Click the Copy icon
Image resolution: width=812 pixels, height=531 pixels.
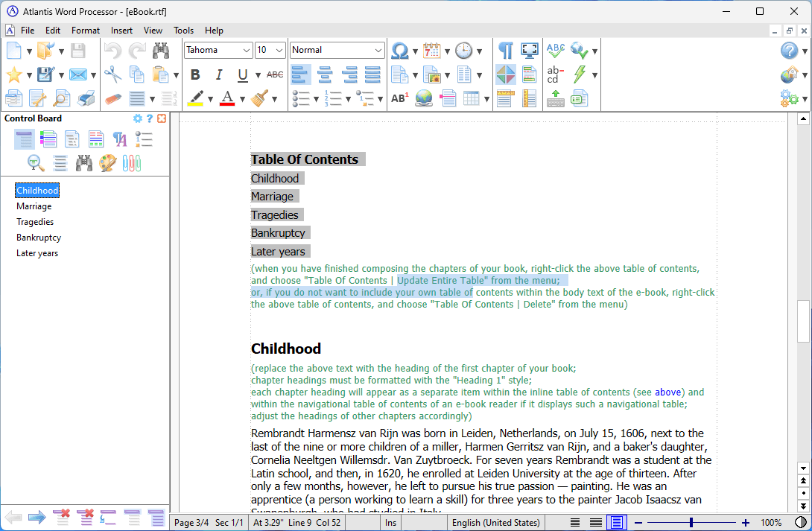coord(137,74)
